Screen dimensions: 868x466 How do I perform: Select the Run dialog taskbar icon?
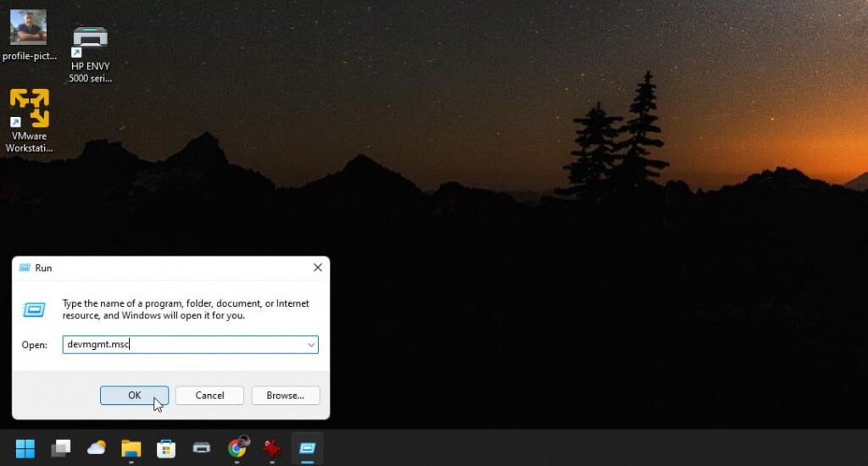click(x=307, y=448)
